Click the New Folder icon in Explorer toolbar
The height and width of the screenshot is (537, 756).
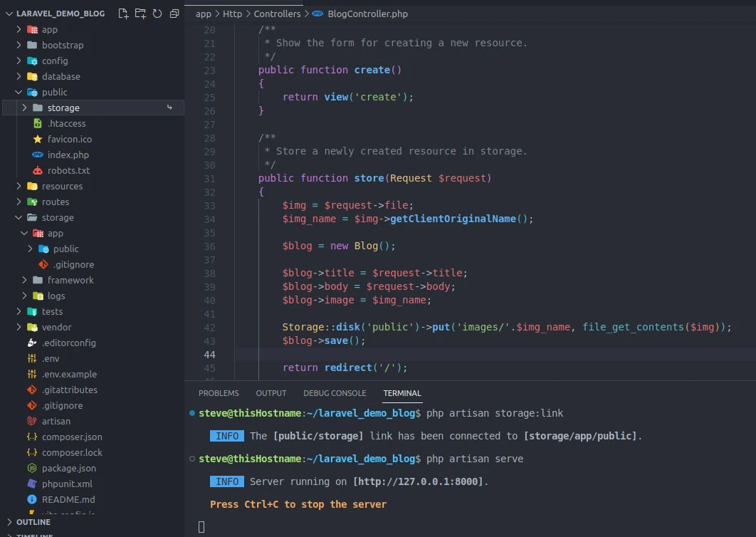[x=140, y=14]
